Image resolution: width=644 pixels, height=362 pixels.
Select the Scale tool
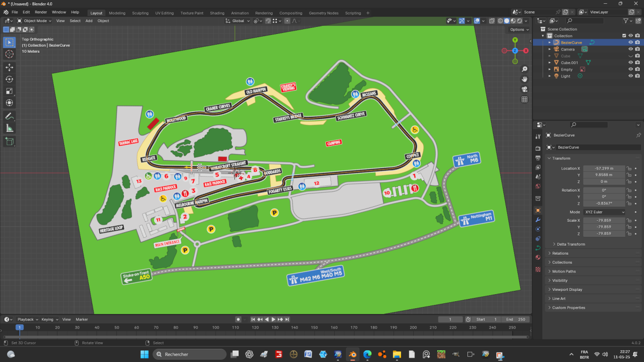pos(9,91)
